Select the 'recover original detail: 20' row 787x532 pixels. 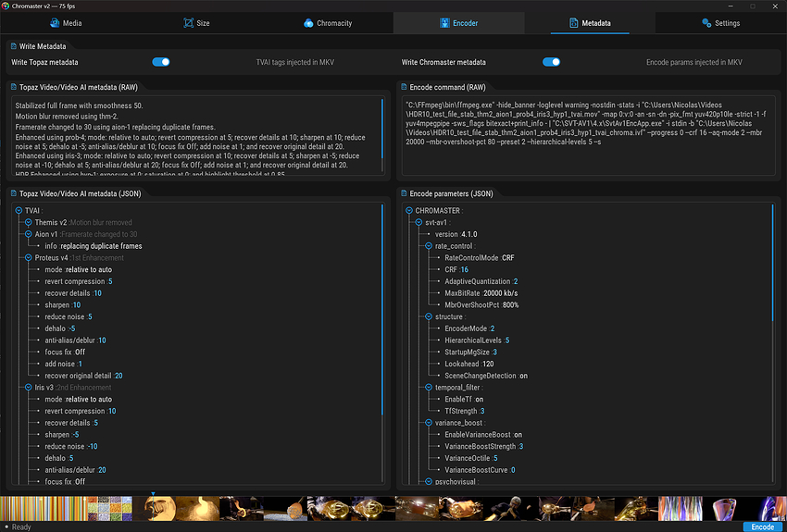84,376
